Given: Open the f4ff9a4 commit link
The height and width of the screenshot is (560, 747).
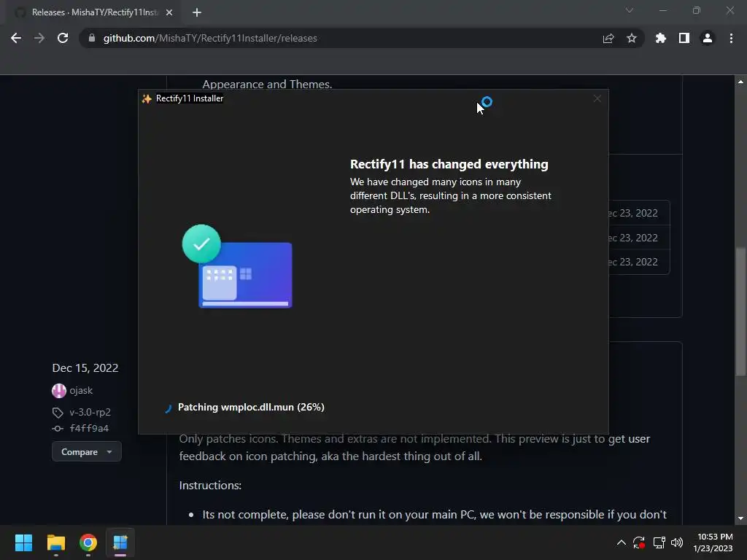Looking at the screenshot, I should [x=89, y=428].
